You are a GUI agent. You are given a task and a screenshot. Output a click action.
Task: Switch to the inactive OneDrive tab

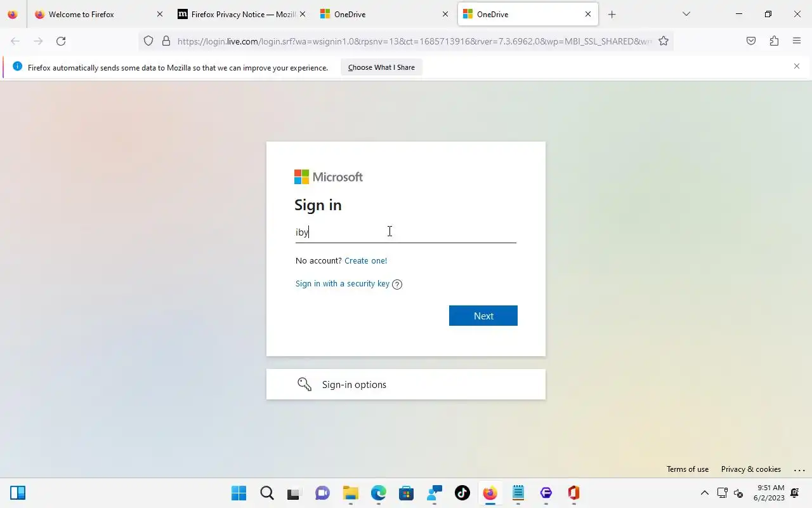point(385,14)
